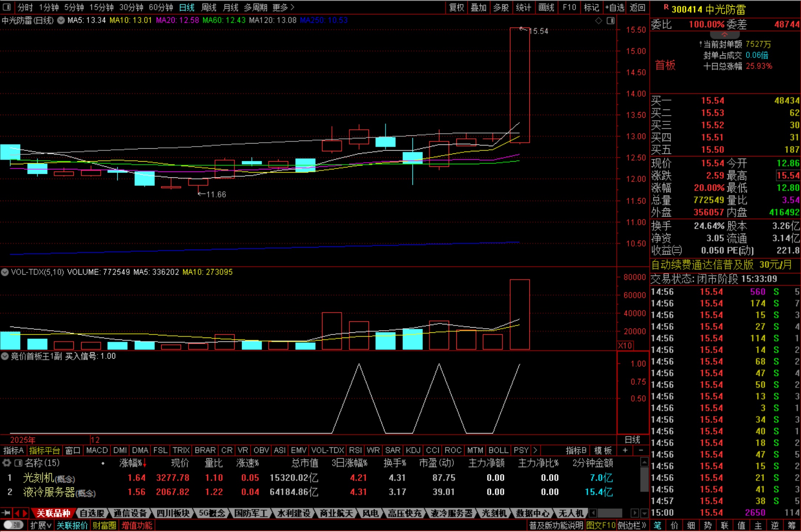Click the +自选 button
801x532 pixels.
click(614, 7)
